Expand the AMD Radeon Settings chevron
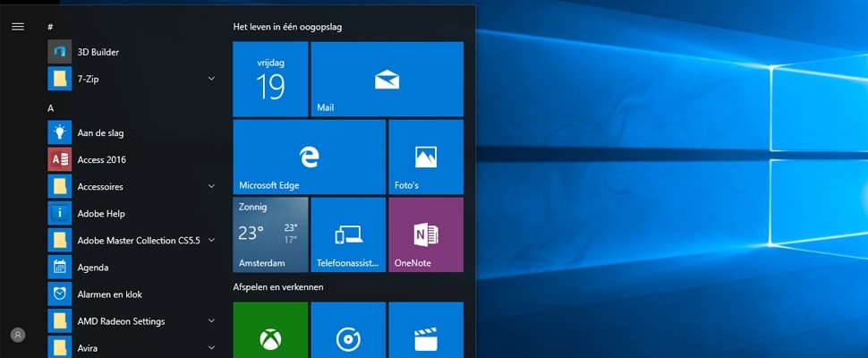This screenshot has width=868, height=358. [x=211, y=321]
